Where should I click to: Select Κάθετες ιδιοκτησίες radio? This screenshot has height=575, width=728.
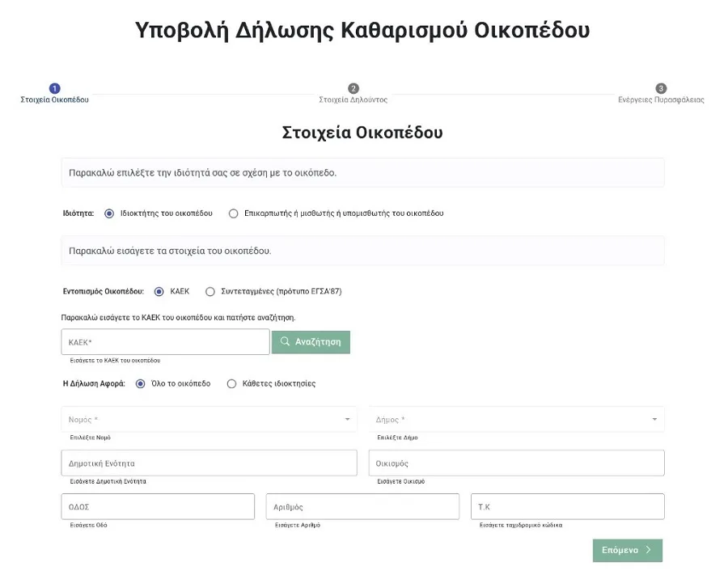231,384
